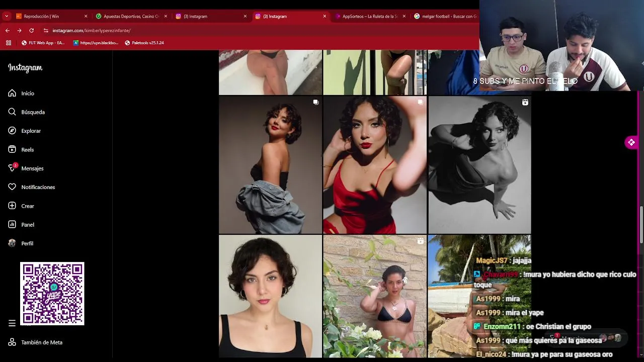Open Mensajes with unread badge
This screenshot has height=362, width=644.
(x=26, y=168)
